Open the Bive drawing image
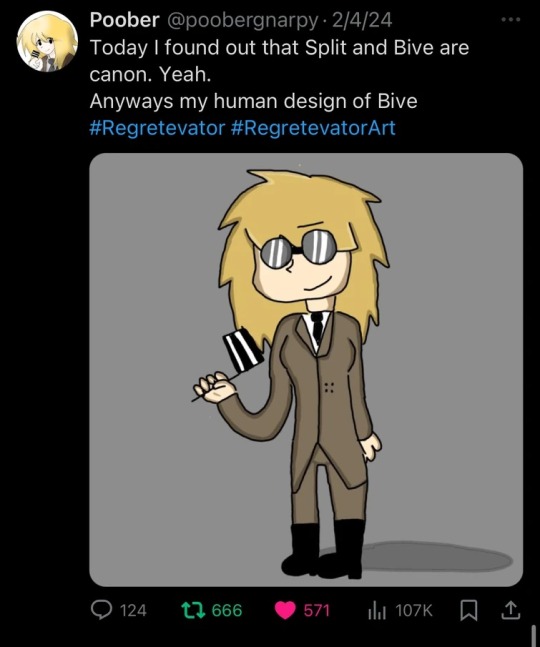The width and height of the screenshot is (540, 647). point(306,370)
